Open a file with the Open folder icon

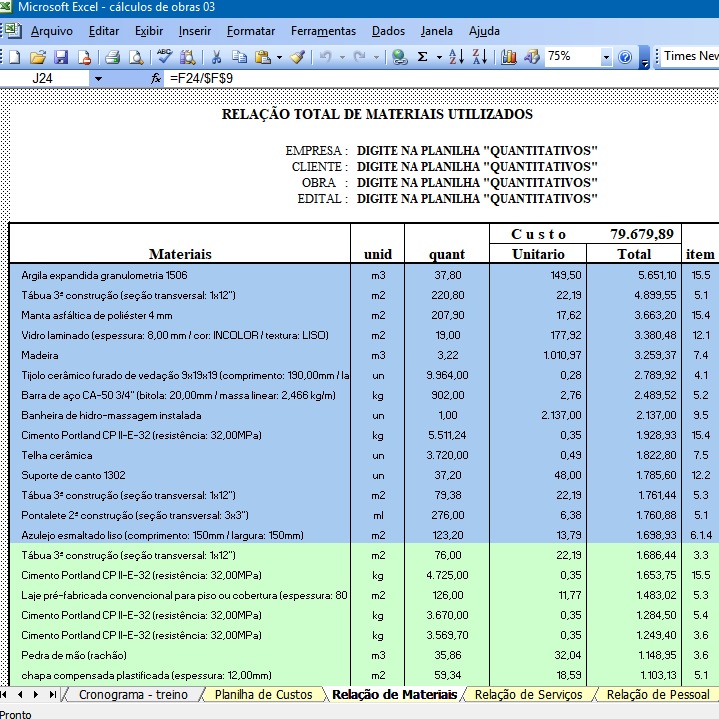(x=38, y=57)
